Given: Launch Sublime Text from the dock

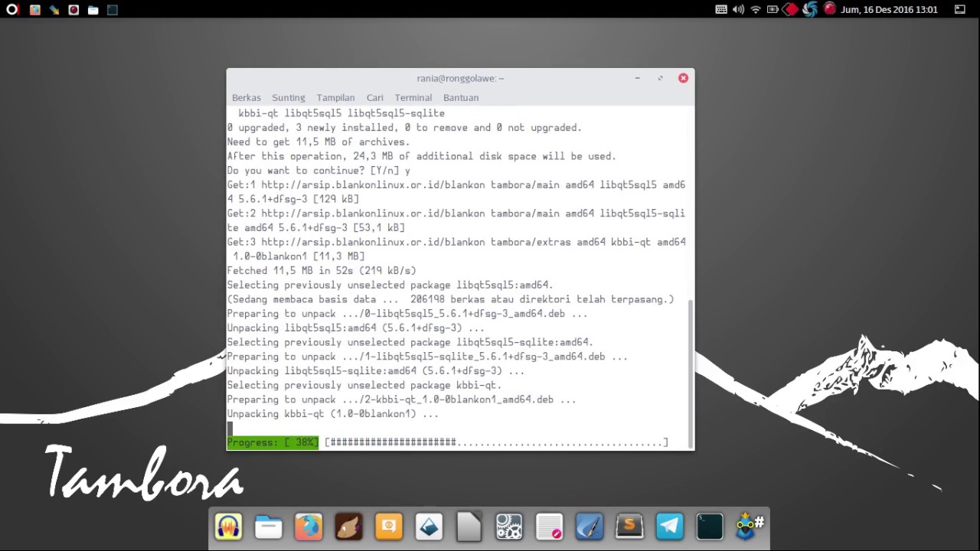Looking at the screenshot, I should [629, 527].
